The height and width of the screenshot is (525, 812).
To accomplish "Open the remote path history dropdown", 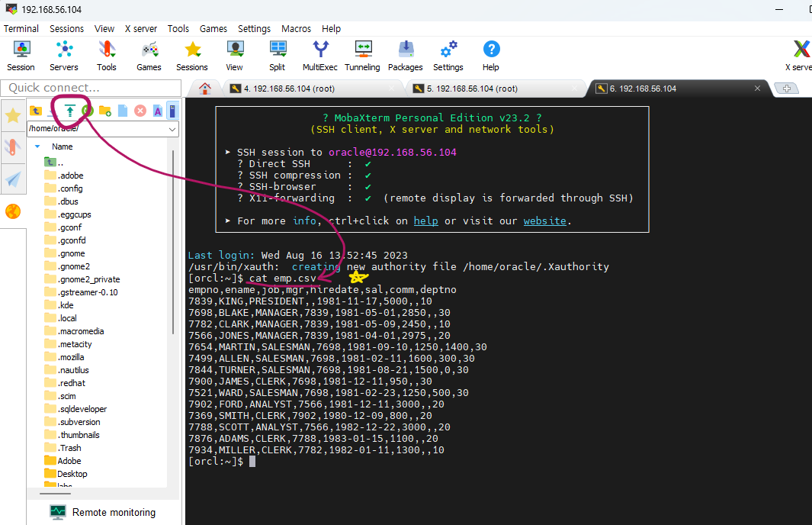I will pyautogui.click(x=172, y=129).
